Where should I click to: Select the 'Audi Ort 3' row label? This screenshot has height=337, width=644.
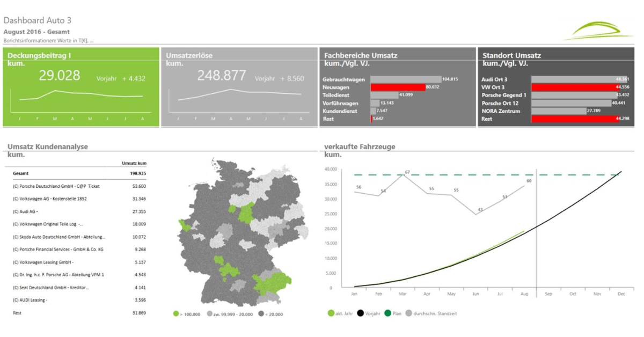click(x=494, y=79)
